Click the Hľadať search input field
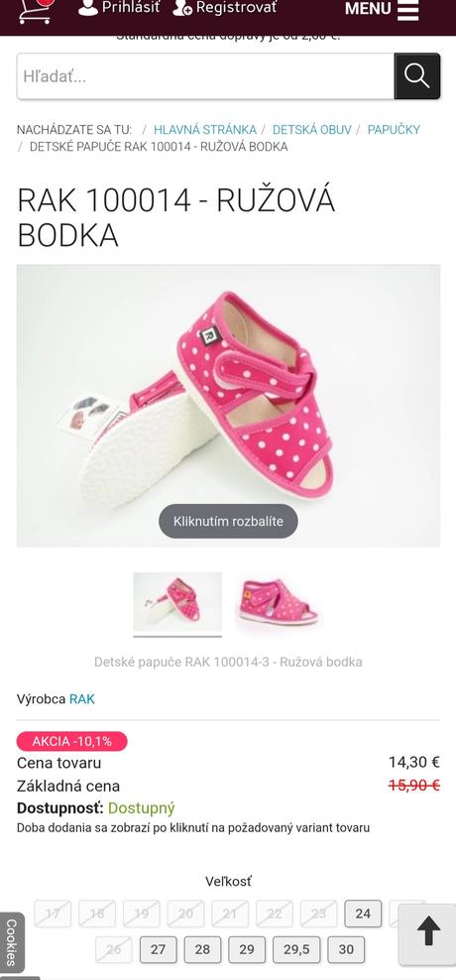 click(x=205, y=76)
